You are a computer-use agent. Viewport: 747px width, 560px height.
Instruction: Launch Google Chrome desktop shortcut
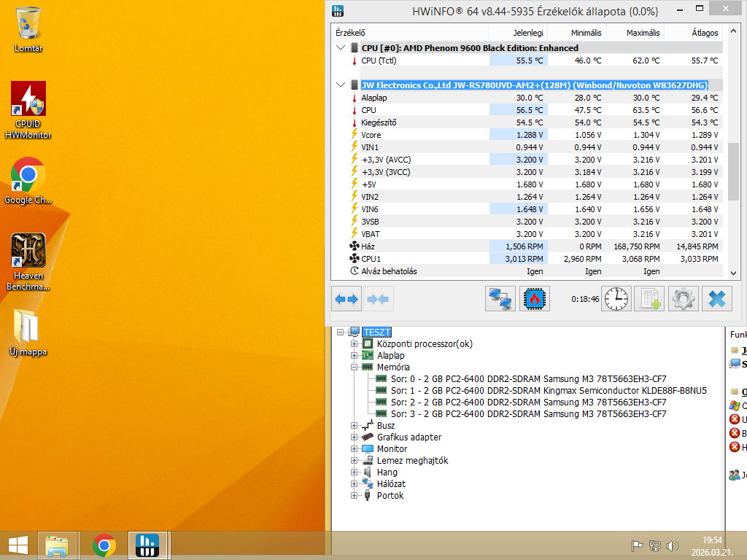[x=28, y=181]
